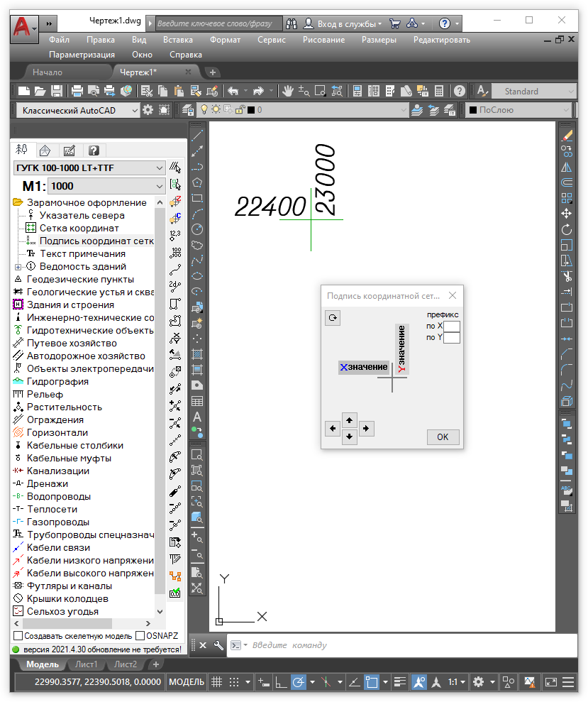Select the Erase tool in the modify toolbar

[x=566, y=135]
